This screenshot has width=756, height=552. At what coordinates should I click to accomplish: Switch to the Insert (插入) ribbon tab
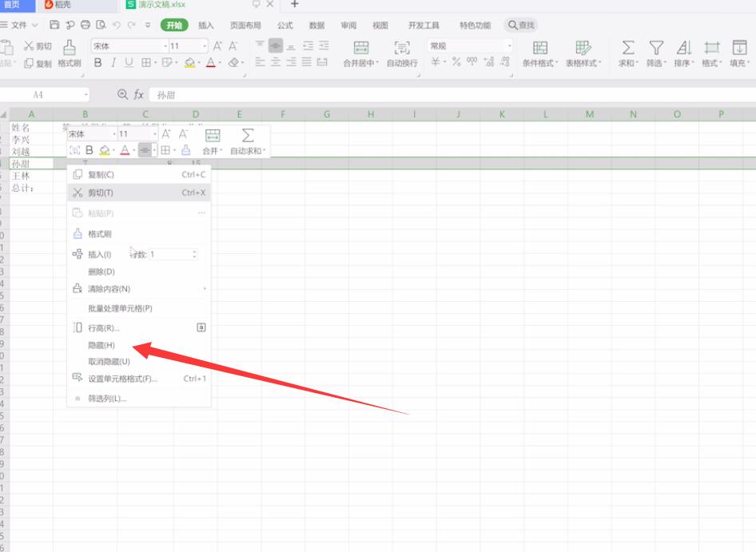206,25
